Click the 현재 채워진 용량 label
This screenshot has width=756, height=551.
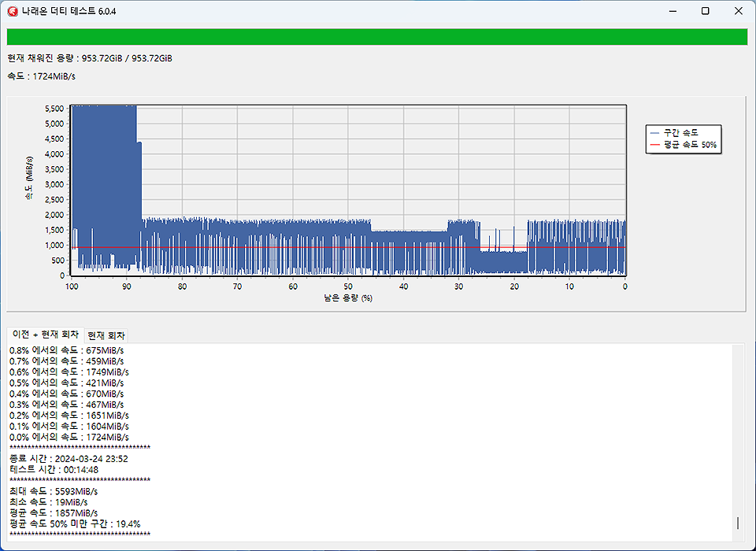(x=89, y=58)
